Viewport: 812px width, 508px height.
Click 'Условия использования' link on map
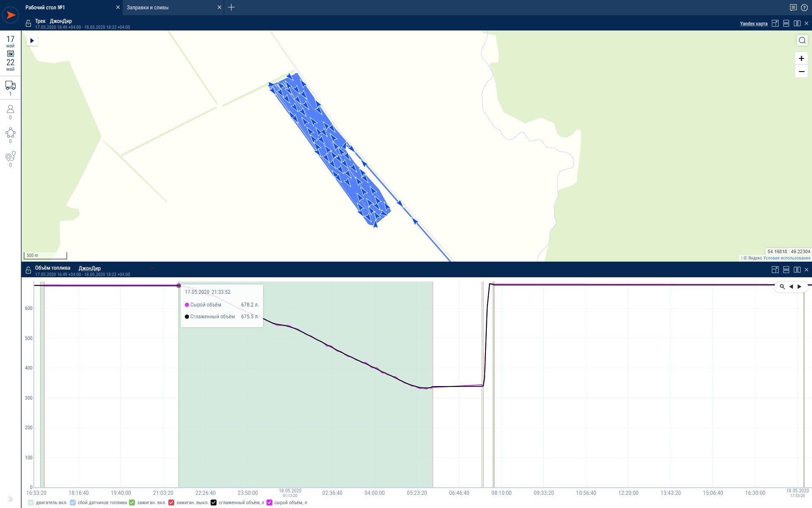pos(787,258)
